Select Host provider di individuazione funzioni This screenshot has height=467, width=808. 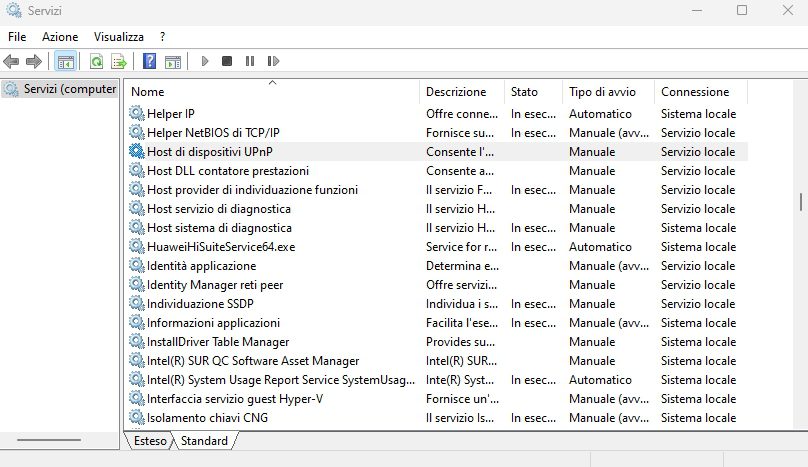pyautogui.click(x=252, y=190)
